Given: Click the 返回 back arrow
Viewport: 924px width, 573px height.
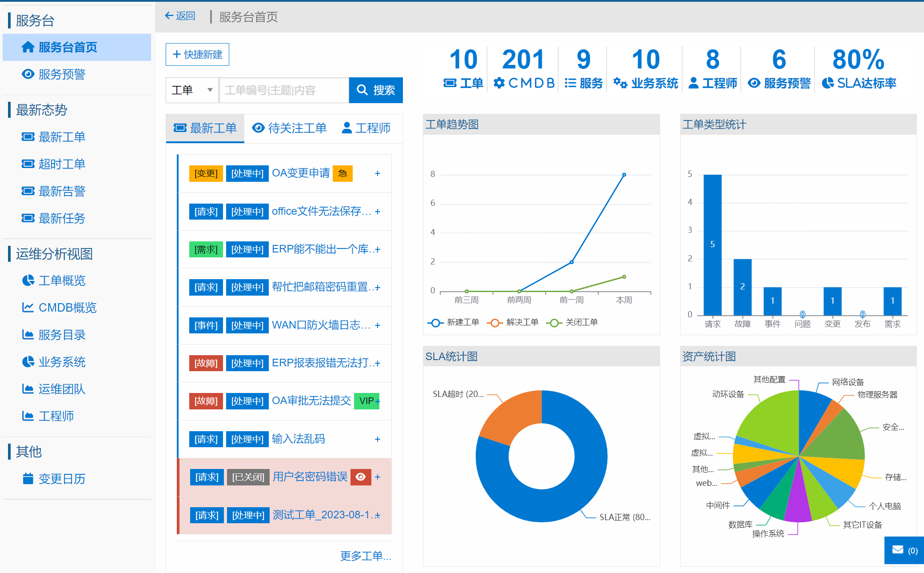Looking at the screenshot, I should click(x=180, y=16).
